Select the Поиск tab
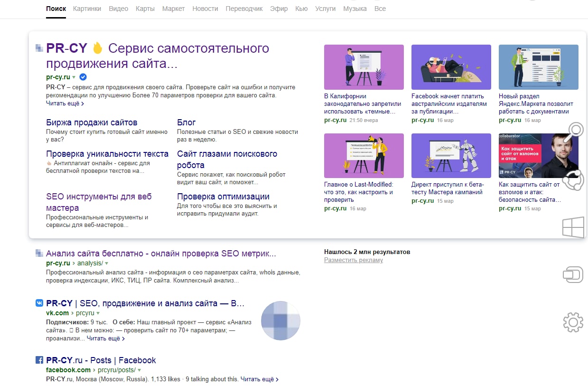Image resolution: width=588 pixels, height=386 pixels. (x=56, y=9)
